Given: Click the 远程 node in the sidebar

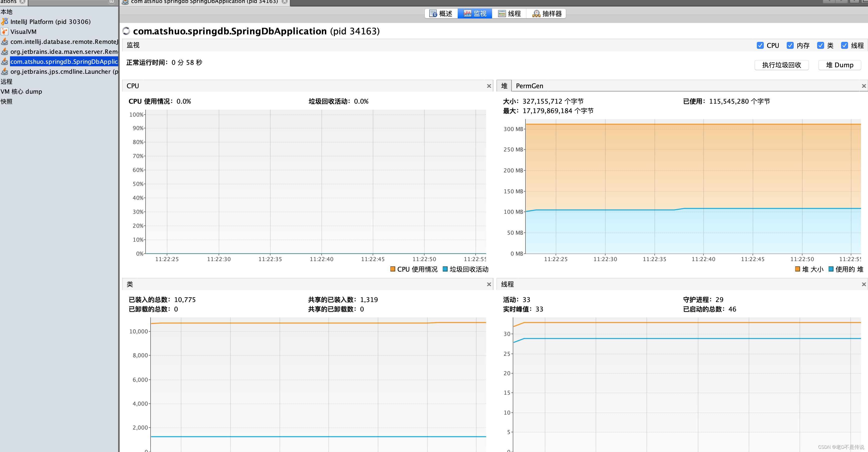Looking at the screenshot, I should tap(6, 81).
